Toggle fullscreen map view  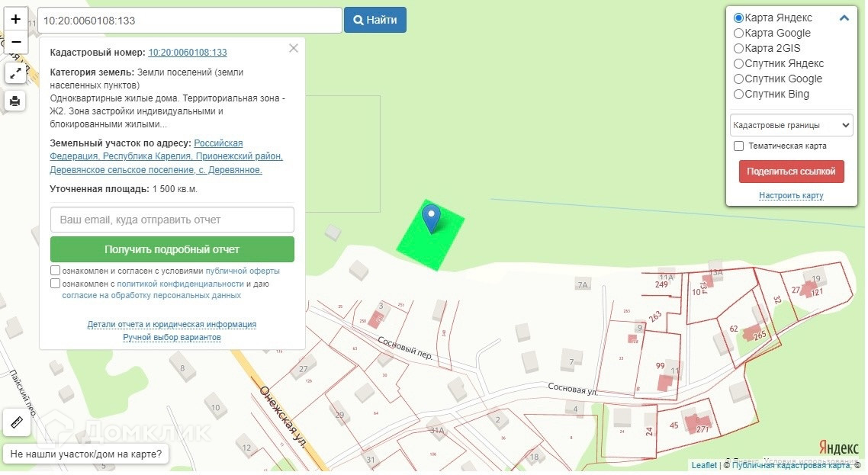tap(15, 72)
